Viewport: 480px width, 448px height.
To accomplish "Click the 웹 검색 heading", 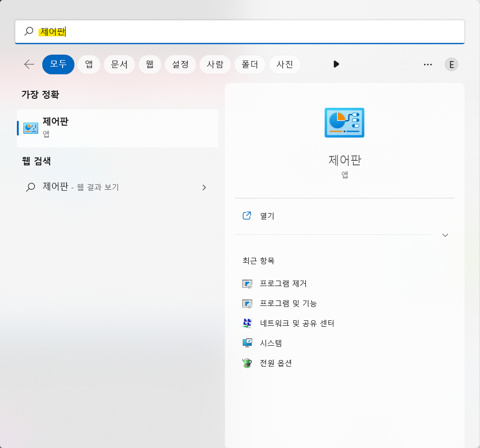I will [x=36, y=161].
